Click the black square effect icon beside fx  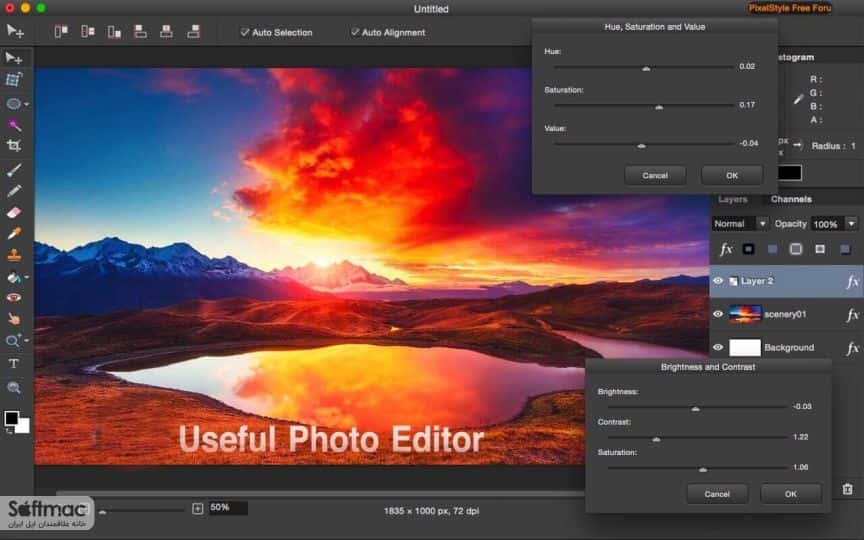(748, 249)
